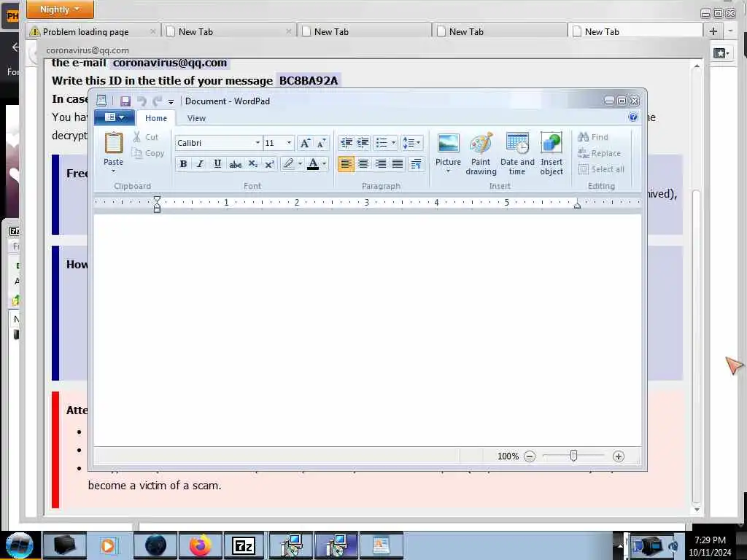Open the Windows Start button

[19, 545]
